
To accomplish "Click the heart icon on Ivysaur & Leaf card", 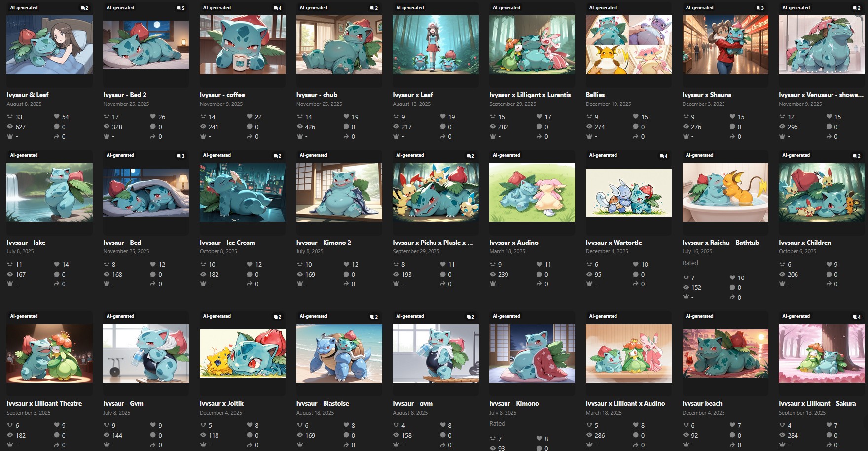I will point(57,117).
